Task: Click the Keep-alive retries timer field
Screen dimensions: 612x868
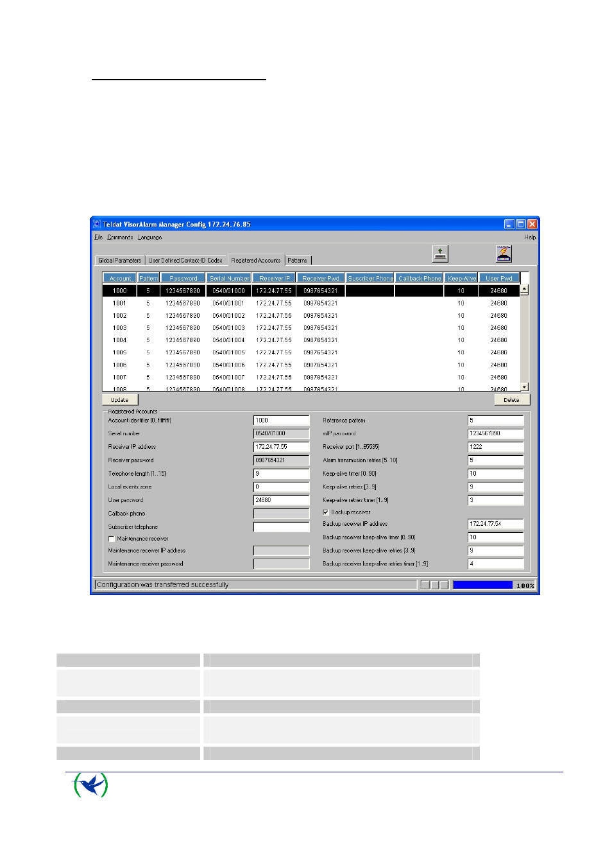Action: pyautogui.click(x=496, y=500)
